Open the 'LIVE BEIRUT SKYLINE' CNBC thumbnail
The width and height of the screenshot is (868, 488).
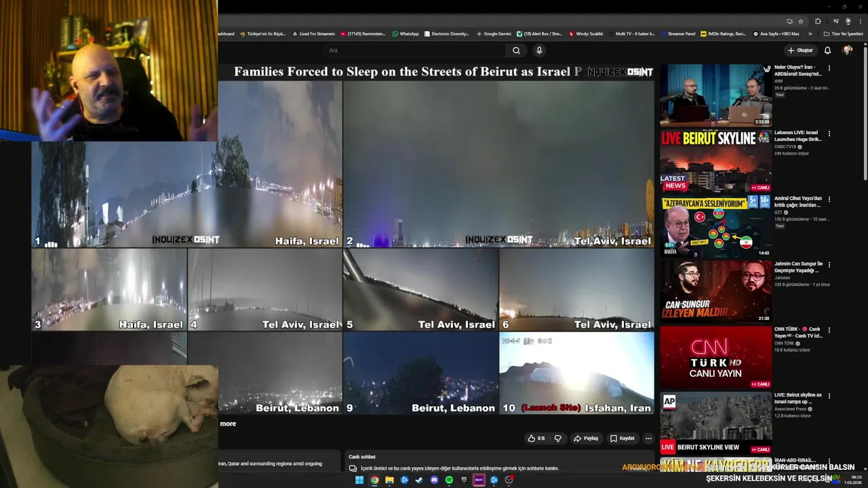tap(715, 161)
